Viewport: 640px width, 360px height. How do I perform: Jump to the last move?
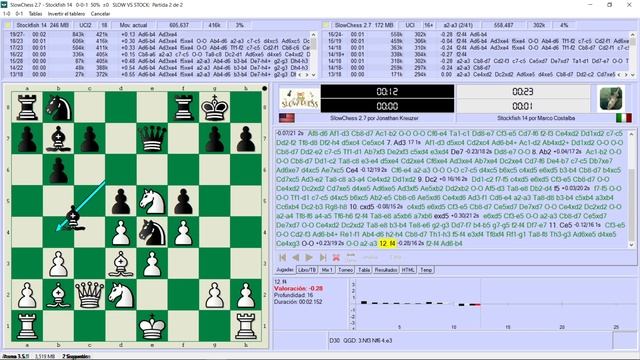[x=322, y=258]
